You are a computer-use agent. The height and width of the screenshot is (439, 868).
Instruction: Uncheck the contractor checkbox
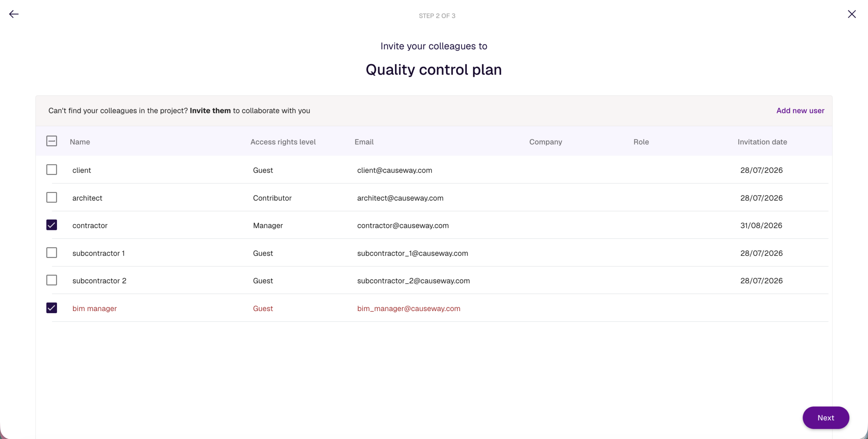click(52, 225)
